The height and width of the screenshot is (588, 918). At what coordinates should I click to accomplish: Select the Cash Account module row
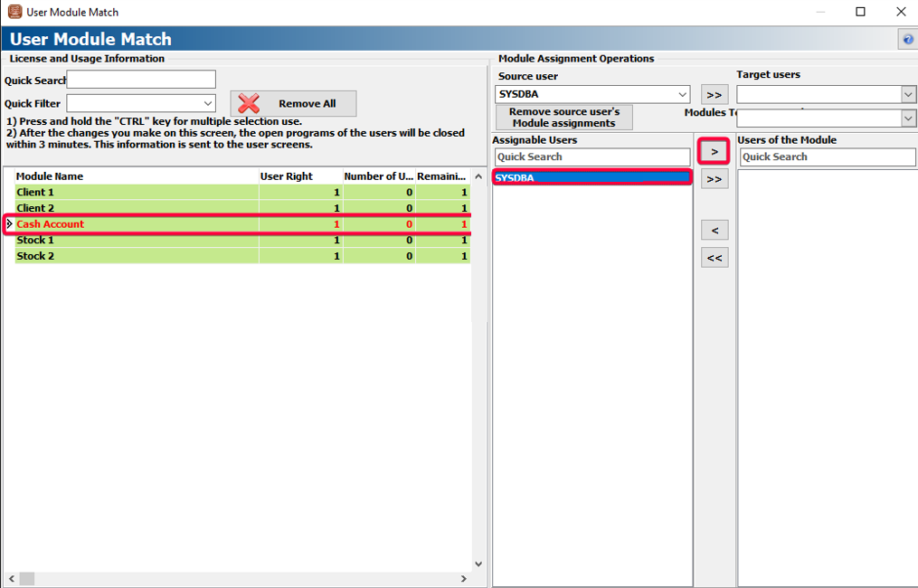point(136,224)
